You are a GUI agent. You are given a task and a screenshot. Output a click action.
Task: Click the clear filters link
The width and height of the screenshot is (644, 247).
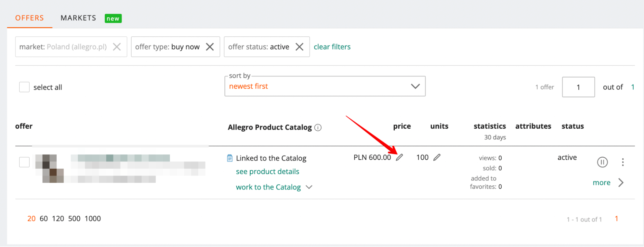(332, 47)
